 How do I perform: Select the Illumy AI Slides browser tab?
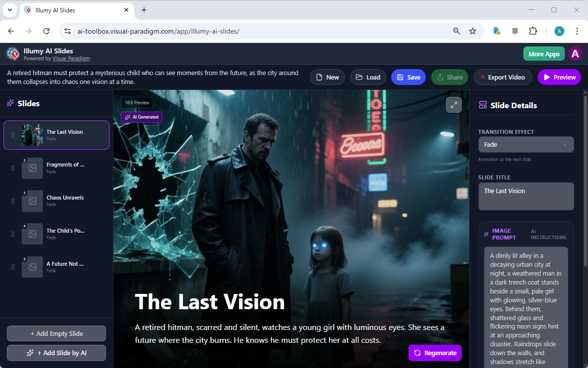click(x=69, y=10)
